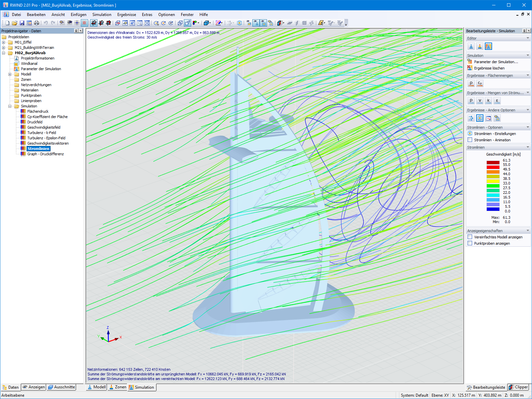Open the Extras menu
The width and height of the screenshot is (532, 399).
pos(147,15)
